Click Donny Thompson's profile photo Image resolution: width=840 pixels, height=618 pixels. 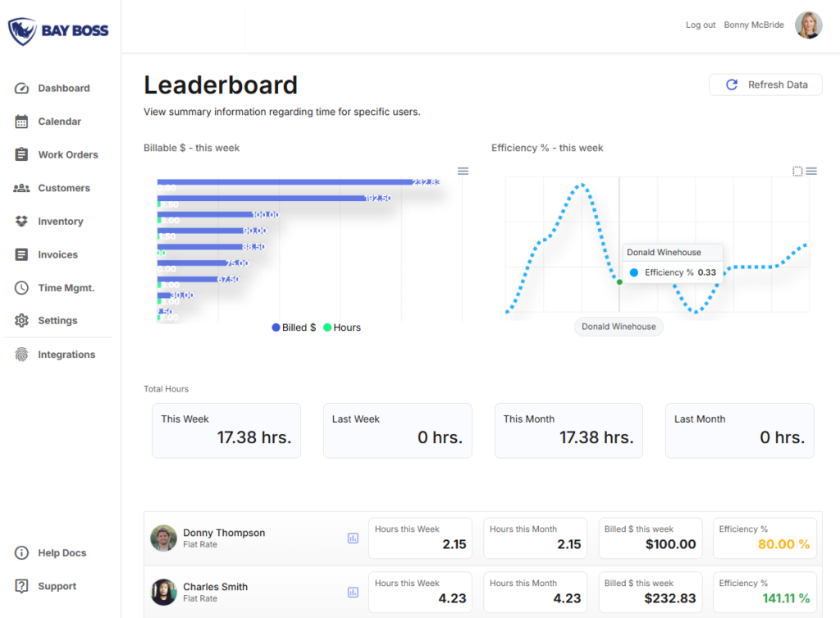(164, 538)
